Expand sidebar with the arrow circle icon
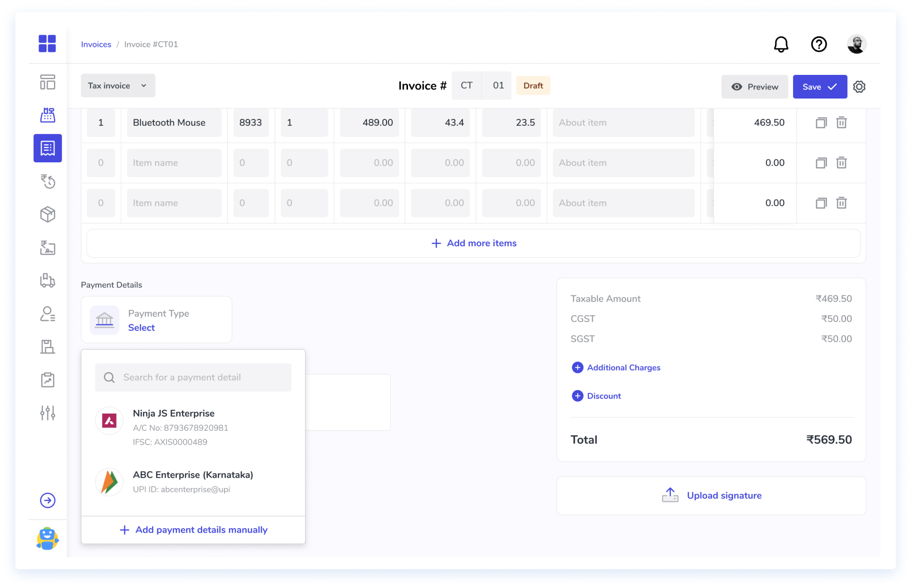The width and height of the screenshot is (911, 588). (x=47, y=500)
